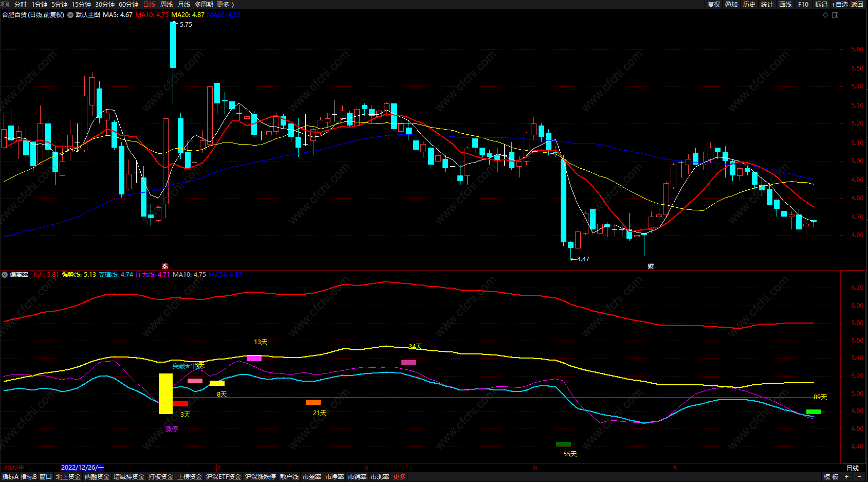This screenshot has height=482, width=868.
Task: Add stock with +自选 button
Action: pyautogui.click(x=840, y=4)
